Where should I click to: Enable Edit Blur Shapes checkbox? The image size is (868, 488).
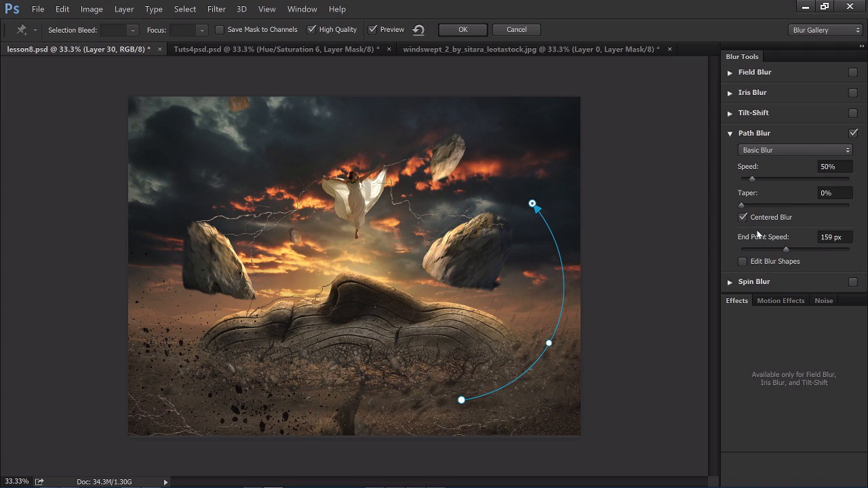(x=743, y=261)
